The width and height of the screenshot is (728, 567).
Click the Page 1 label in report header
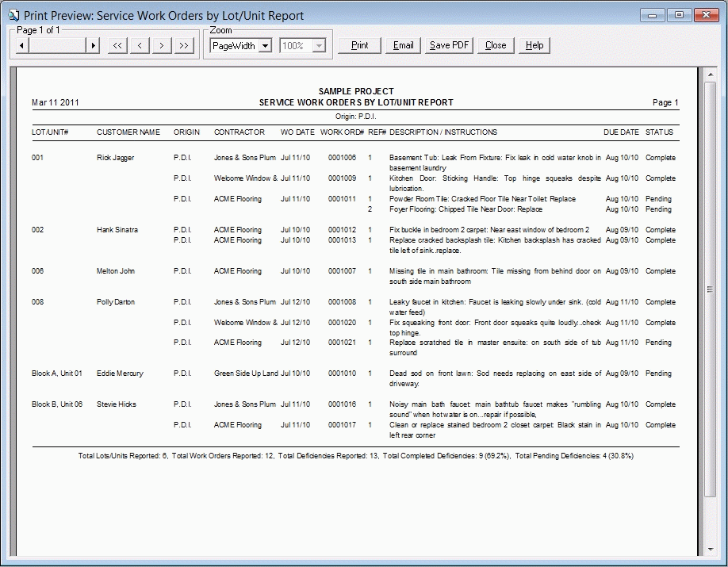(665, 102)
